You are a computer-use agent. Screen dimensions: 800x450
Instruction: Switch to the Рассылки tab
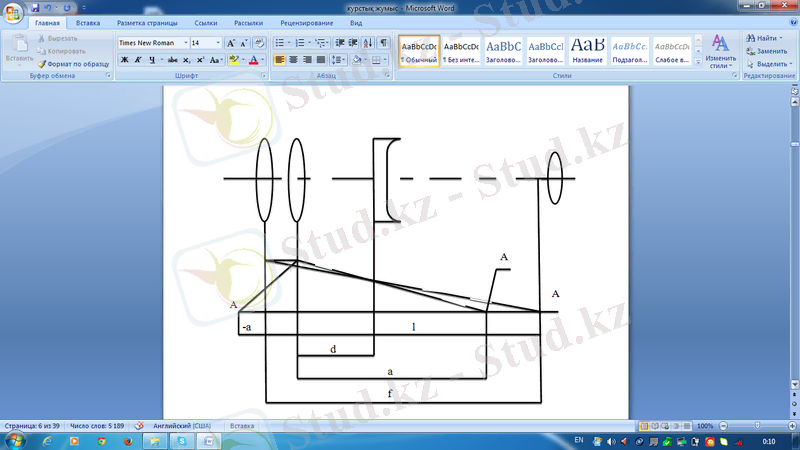(248, 23)
